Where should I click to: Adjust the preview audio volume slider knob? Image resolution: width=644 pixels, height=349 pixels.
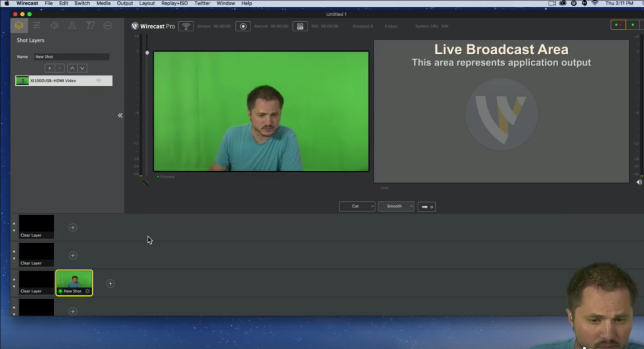coord(147,53)
